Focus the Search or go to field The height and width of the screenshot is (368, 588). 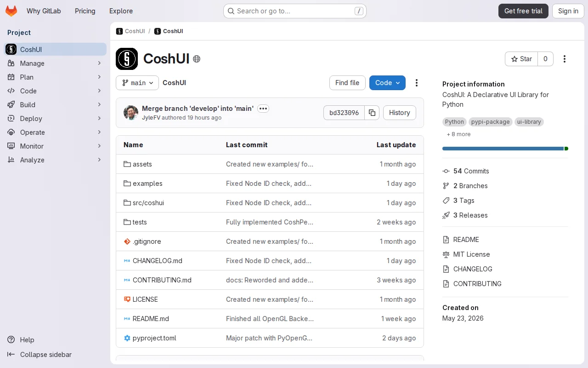point(295,11)
